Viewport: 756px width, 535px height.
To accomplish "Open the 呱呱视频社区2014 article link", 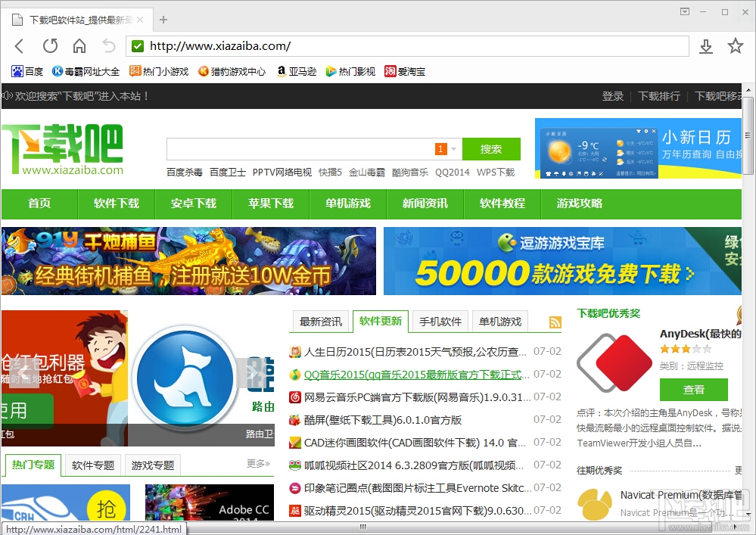I will pyautogui.click(x=414, y=465).
